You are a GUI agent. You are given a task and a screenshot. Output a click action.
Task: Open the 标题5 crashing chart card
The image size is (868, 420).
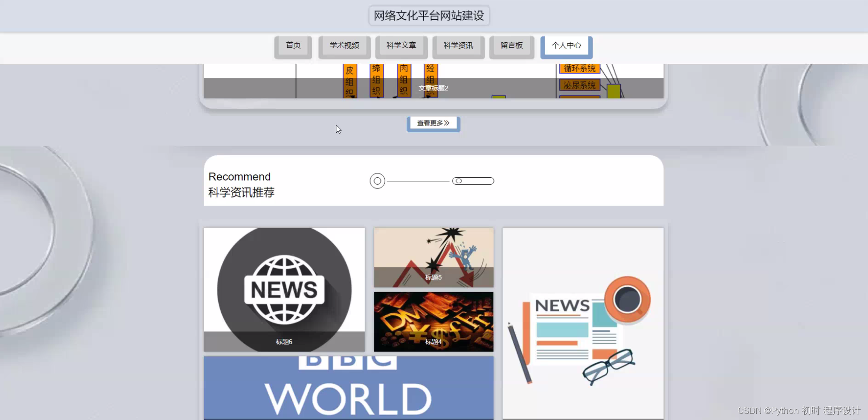click(434, 257)
